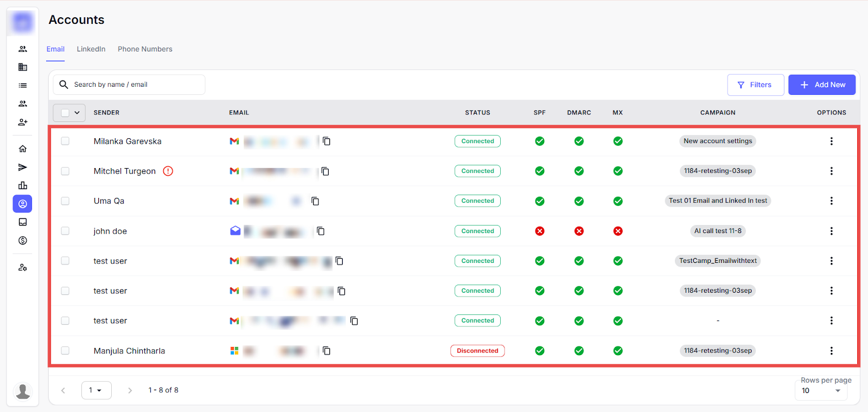Open the inbox icon in the sidebar
This screenshot has width=868, height=412.
point(23,222)
